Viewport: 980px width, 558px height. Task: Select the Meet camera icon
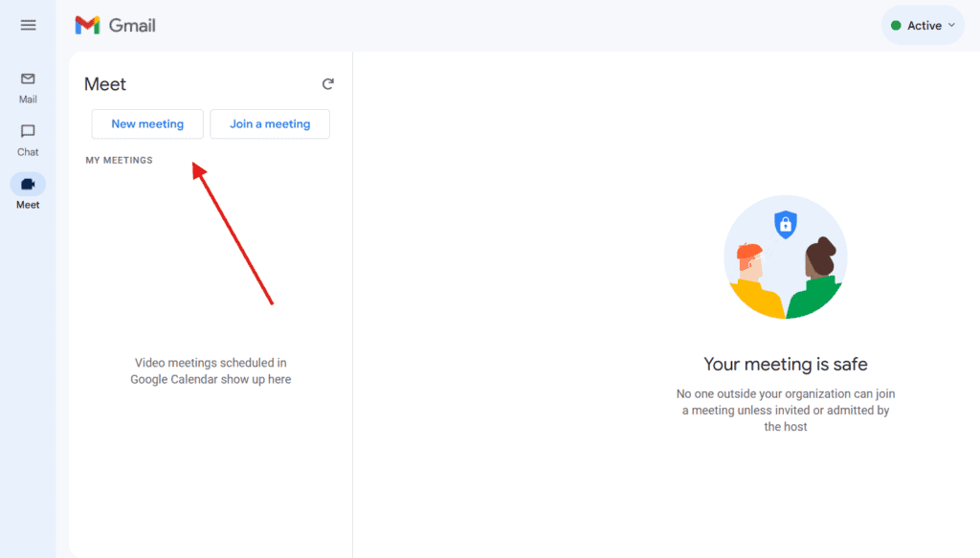click(28, 185)
